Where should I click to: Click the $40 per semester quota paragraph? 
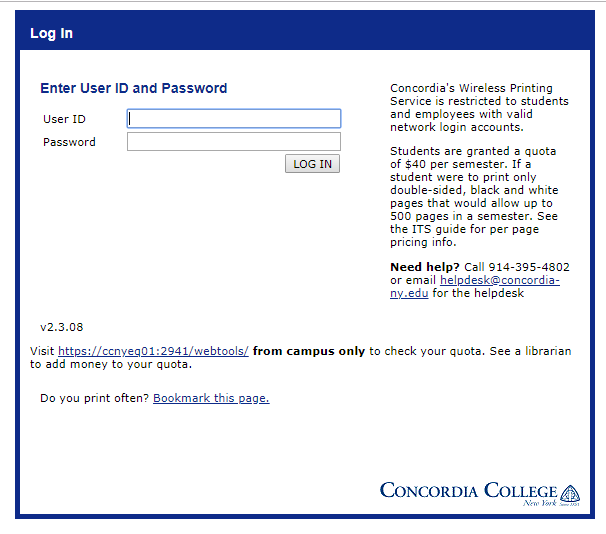[475, 196]
